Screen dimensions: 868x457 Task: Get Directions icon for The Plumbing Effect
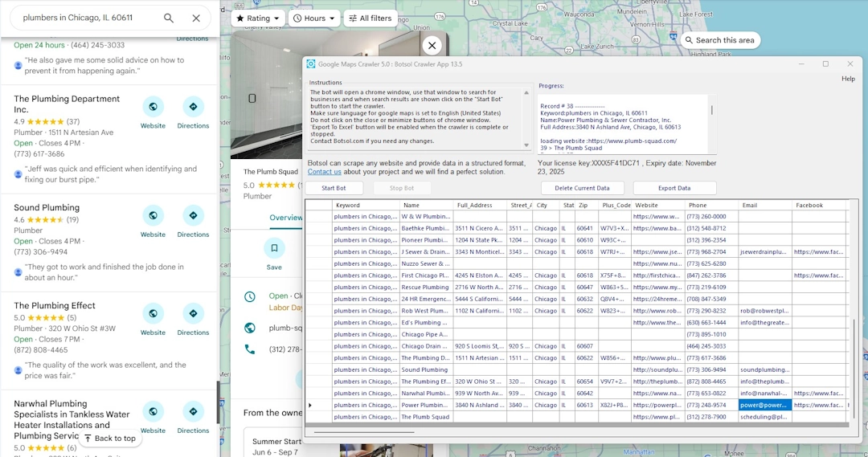coord(193,314)
